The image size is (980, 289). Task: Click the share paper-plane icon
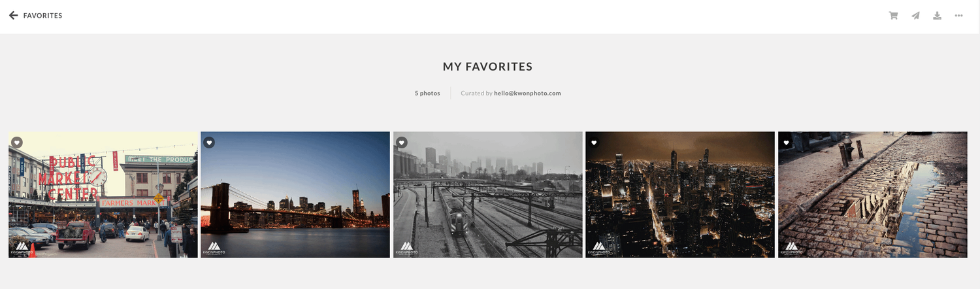coord(915,16)
